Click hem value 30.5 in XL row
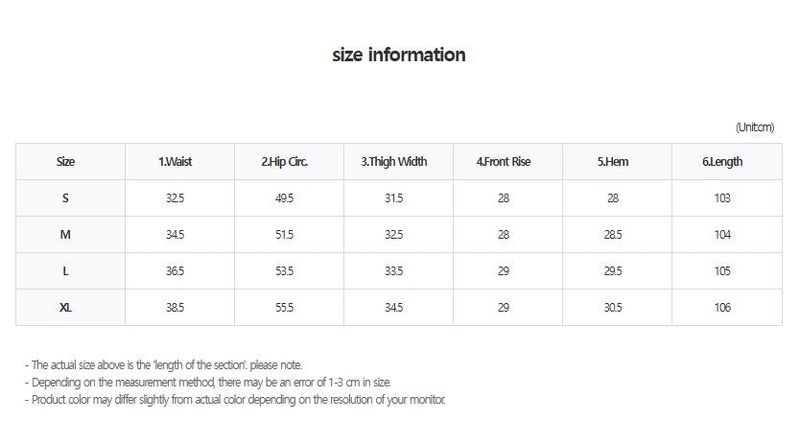 click(613, 308)
